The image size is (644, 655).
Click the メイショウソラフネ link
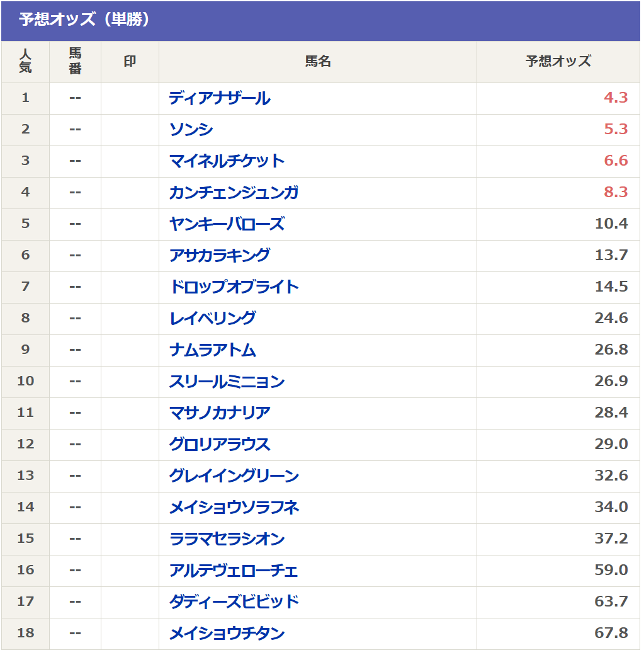(x=234, y=508)
